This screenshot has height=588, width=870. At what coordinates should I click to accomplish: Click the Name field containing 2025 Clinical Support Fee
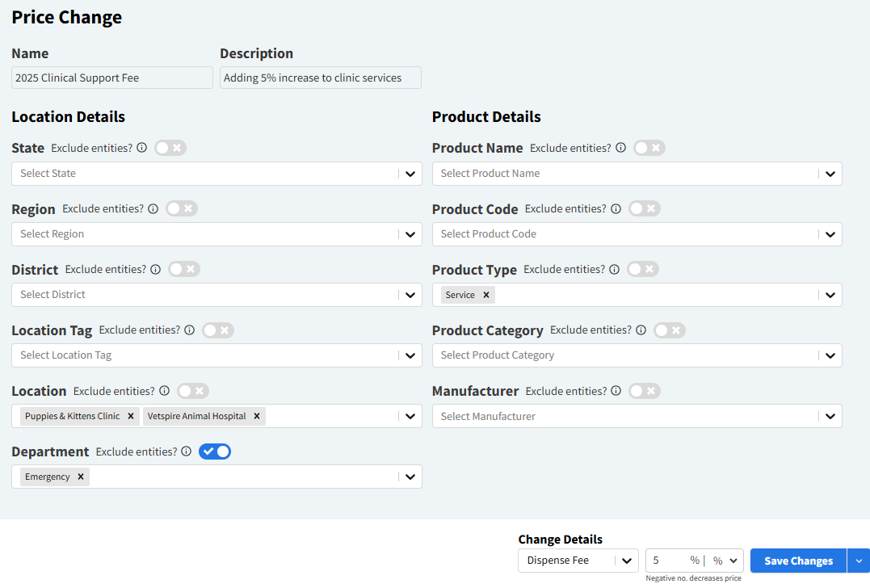pos(111,78)
